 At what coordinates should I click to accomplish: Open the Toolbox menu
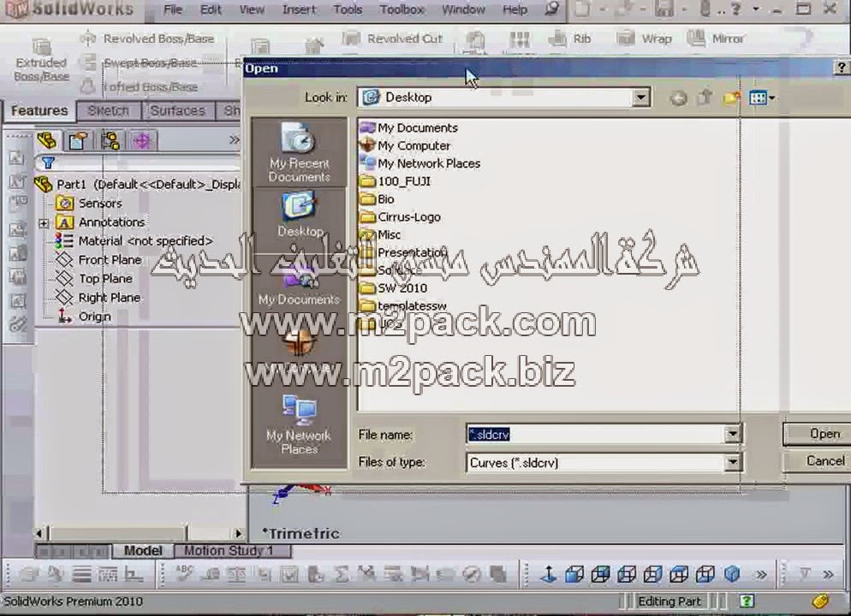coord(402,9)
